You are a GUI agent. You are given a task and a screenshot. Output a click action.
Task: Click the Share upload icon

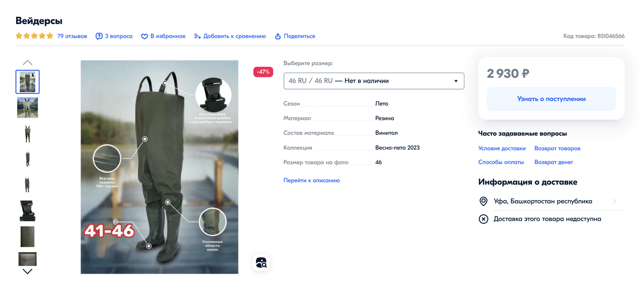278,36
